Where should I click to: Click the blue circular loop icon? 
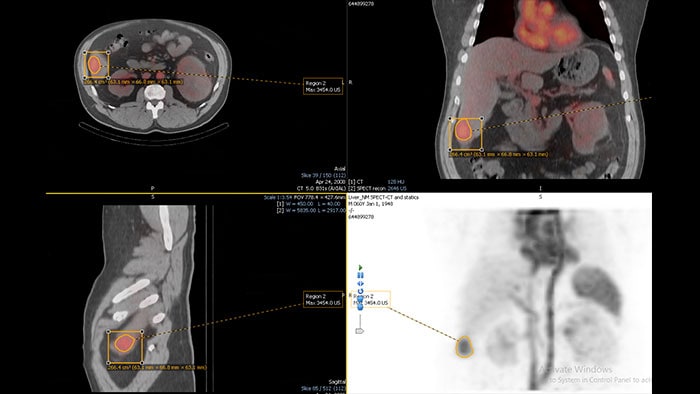360,291
